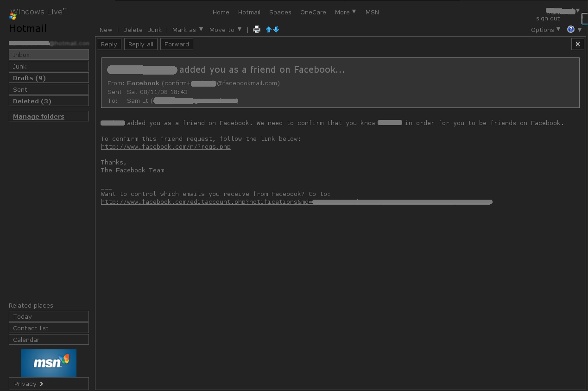Screen dimensions: 588x391
Task: Open the Options dropdown
Action: 546,30
